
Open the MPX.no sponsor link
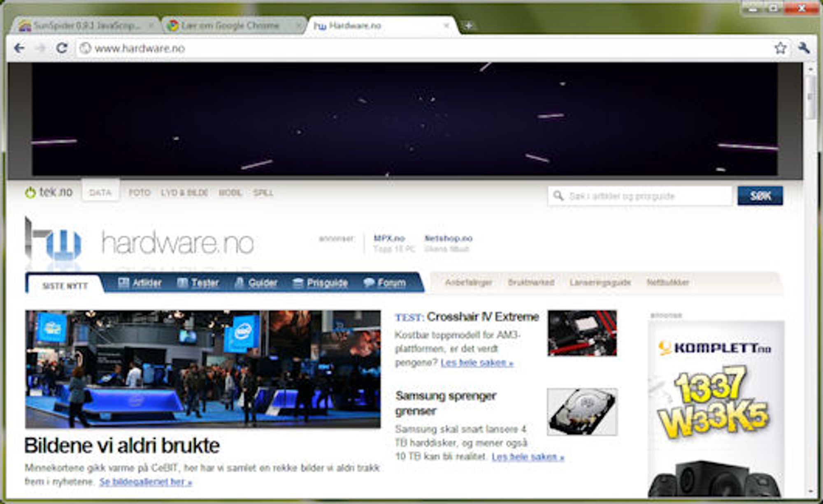389,238
